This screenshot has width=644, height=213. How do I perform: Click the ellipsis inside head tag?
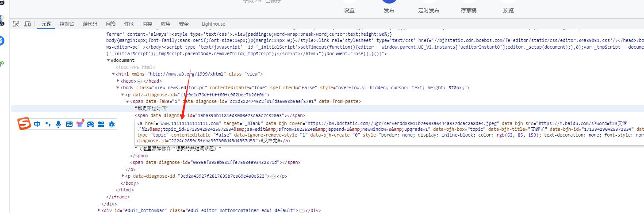pyautogui.click(x=139, y=81)
